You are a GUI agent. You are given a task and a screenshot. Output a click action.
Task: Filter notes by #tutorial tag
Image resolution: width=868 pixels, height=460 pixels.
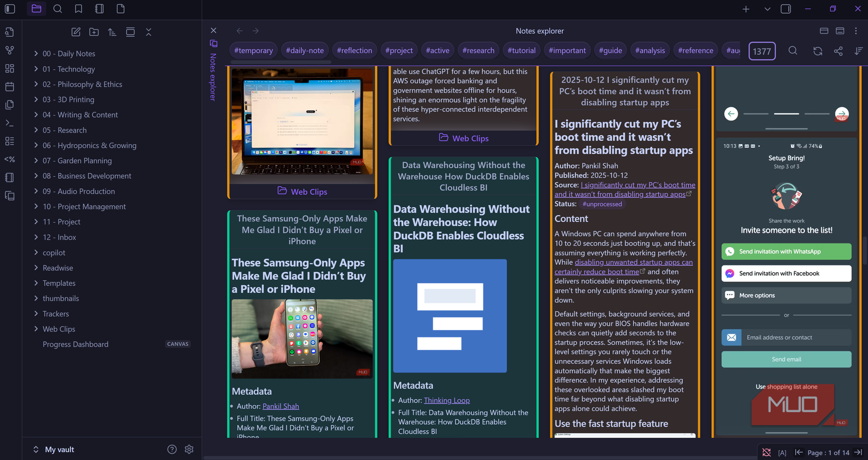521,50
